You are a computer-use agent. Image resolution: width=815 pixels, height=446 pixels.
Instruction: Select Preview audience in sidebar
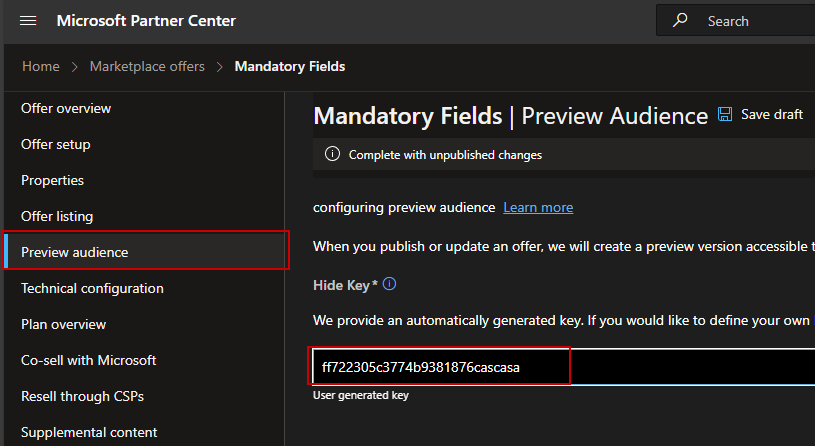[146, 252]
